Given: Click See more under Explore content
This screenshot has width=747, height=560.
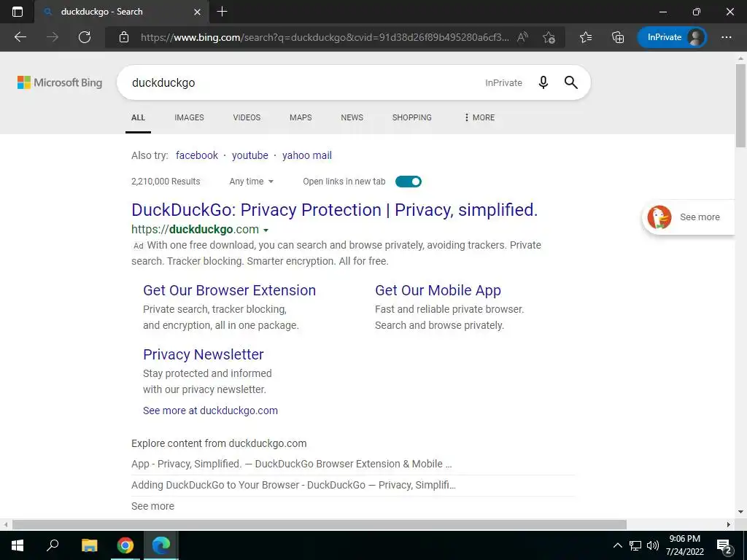Looking at the screenshot, I should [153, 506].
